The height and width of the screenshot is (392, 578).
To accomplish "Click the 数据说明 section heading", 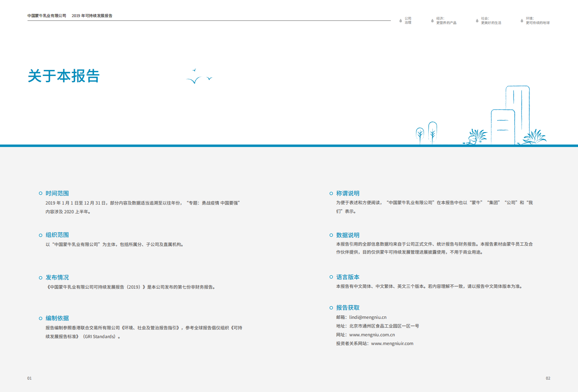I will 347,235.
